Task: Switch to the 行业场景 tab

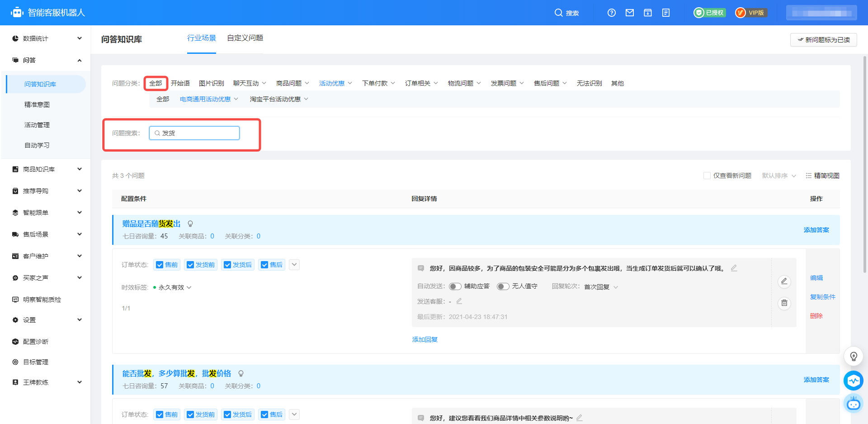Action: tap(202, 38)
